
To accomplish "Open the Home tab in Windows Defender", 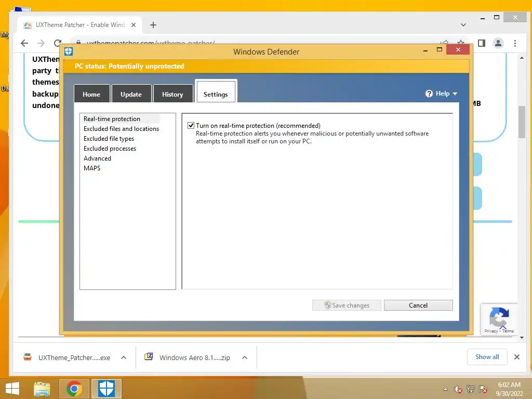I will click(x=91, y=94).
